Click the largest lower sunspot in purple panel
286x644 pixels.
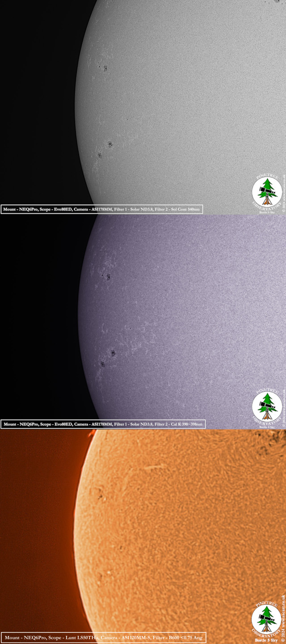point(113,353)
